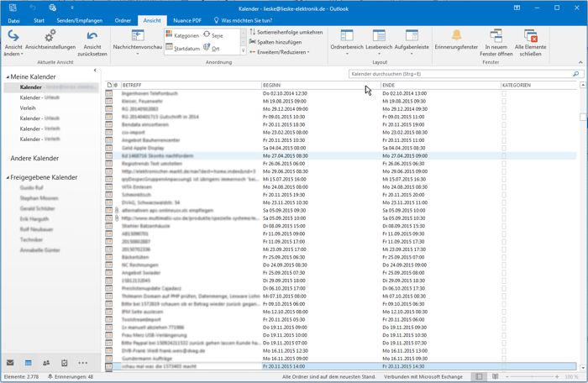This screenshot has width=588, height=383.
Task: Open People view in the navigation bar
Action: click(46, 363)
